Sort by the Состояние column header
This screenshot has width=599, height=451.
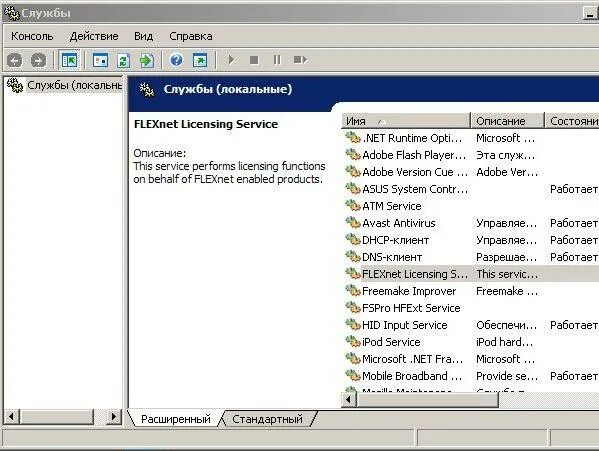[x=572, y=121]
